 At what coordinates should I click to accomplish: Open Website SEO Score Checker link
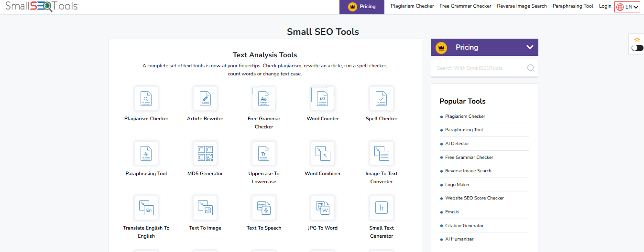point(474,198)
